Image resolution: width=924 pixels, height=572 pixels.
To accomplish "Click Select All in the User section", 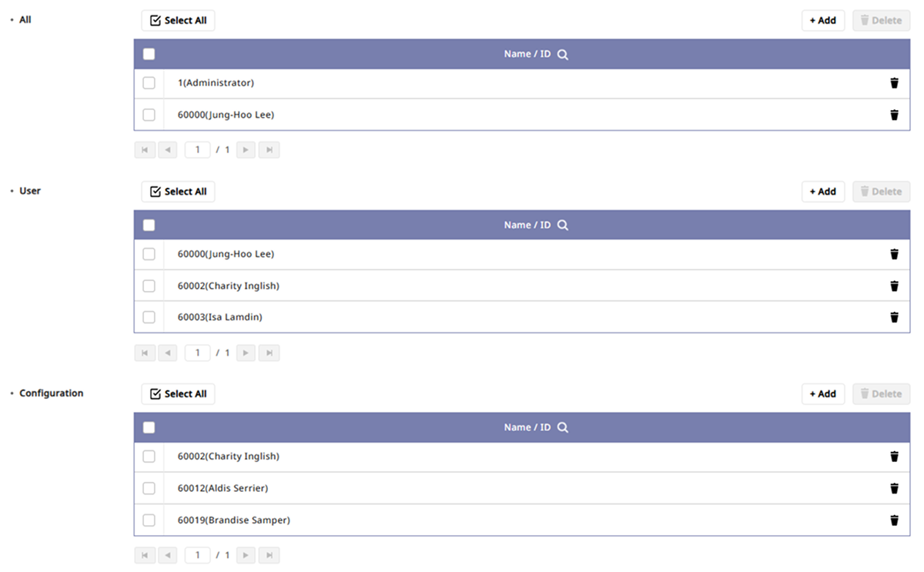I will click(x=178, y=192).
